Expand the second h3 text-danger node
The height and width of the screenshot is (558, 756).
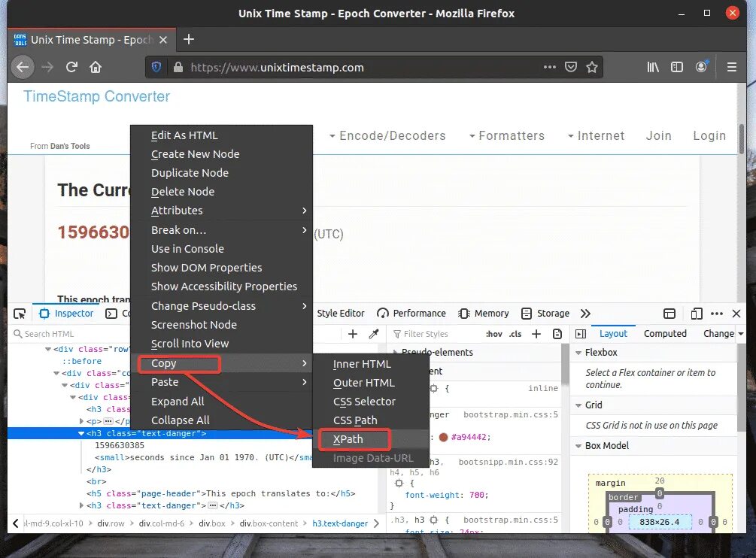coord(81,505)
